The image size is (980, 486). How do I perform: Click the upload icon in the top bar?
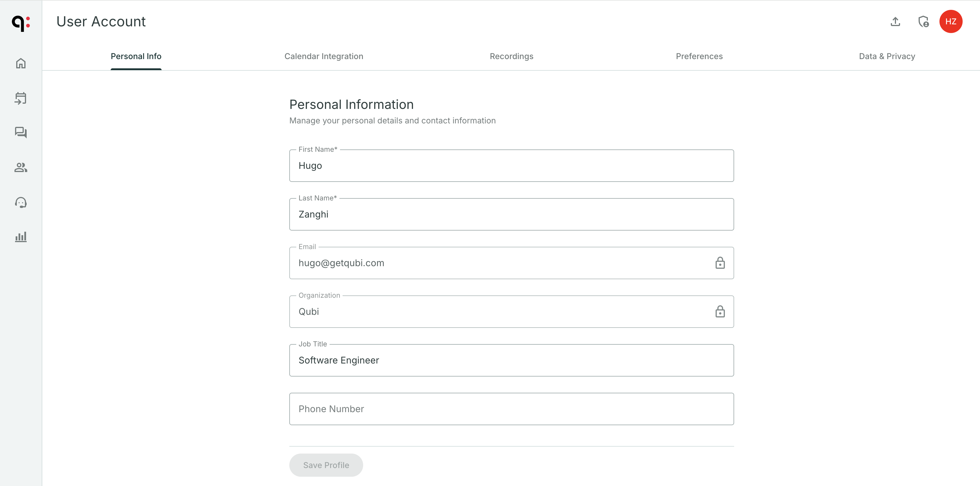[x=895, y=22]
